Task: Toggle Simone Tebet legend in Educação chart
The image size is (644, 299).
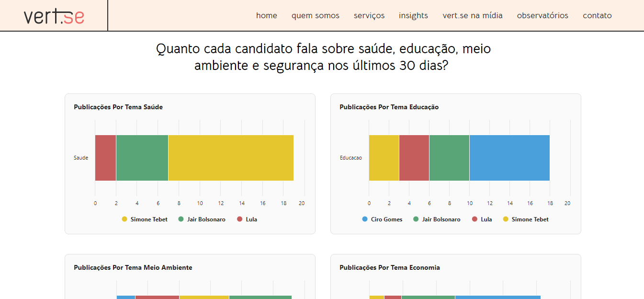Action: point(525,219)
